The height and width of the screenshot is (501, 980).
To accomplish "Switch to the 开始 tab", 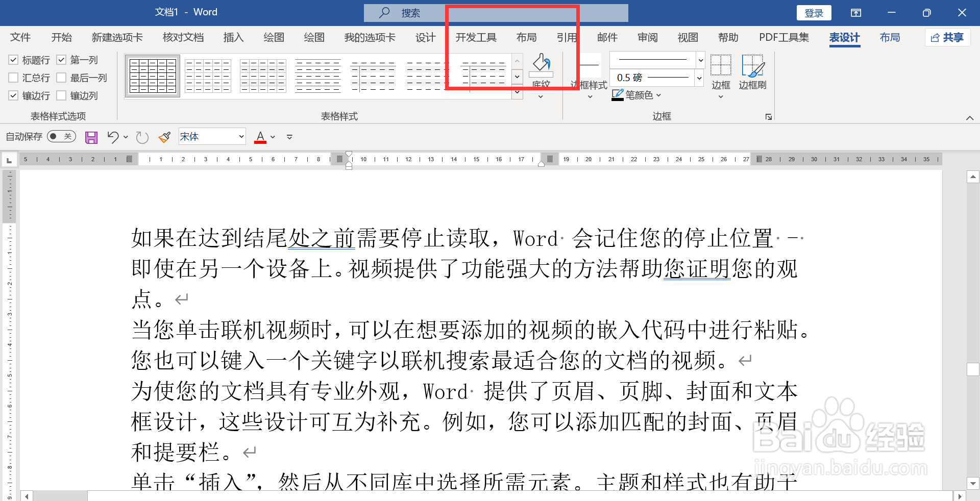I will point(62,37).
